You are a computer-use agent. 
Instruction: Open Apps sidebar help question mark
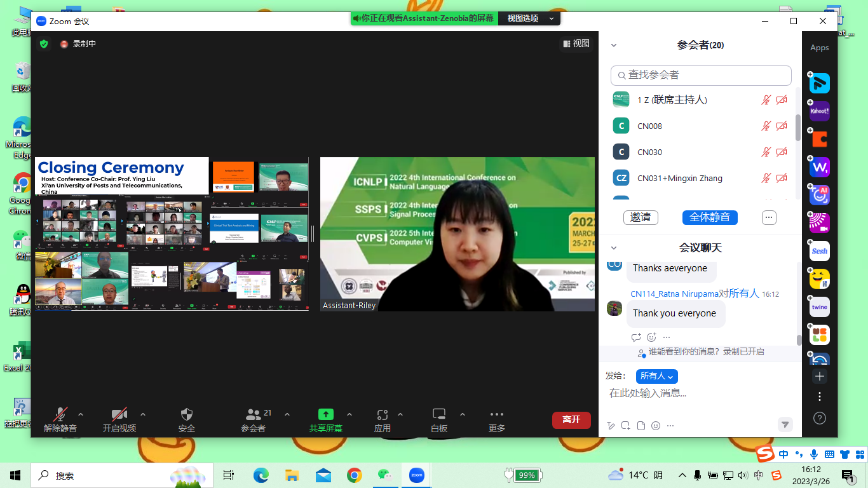pyautogui.click(x=820, y=418)
